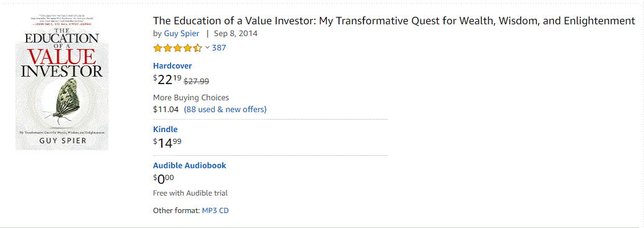Open the MP3 CD format
The width and height of the screenshot is (644, 228).
pyautogui.click(x=215, y=211)
